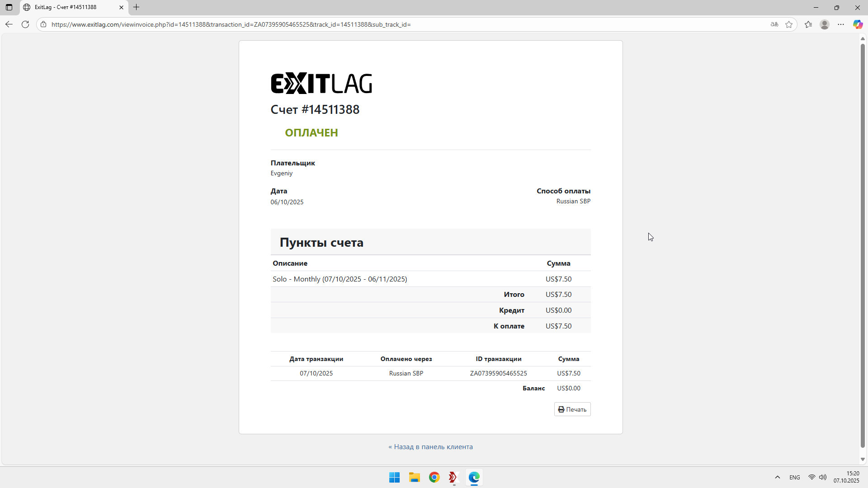Screen dimensions: 868x488
Task: Open the Favorites list icon
Action: coord(808,24)
